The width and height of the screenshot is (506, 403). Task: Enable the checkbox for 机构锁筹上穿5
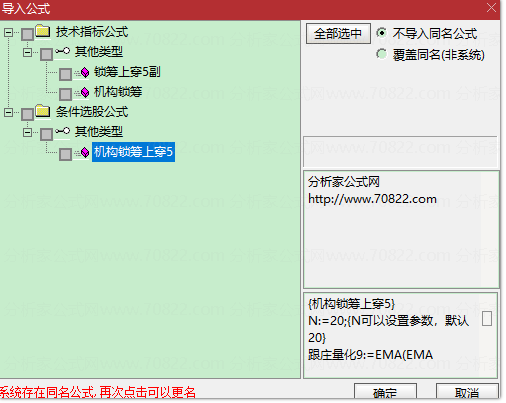point(65,154)
